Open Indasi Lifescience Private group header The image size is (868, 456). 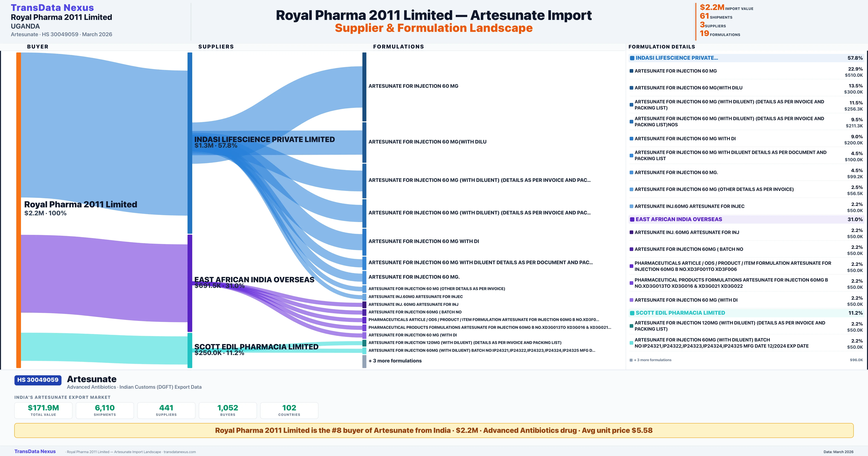coord(677,58)
